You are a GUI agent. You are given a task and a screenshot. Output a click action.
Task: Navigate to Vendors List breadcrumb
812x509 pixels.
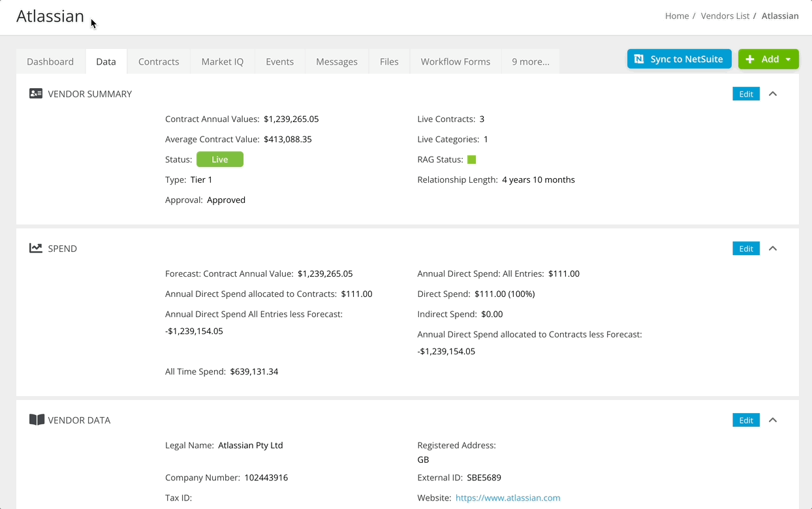pos(725,16)
